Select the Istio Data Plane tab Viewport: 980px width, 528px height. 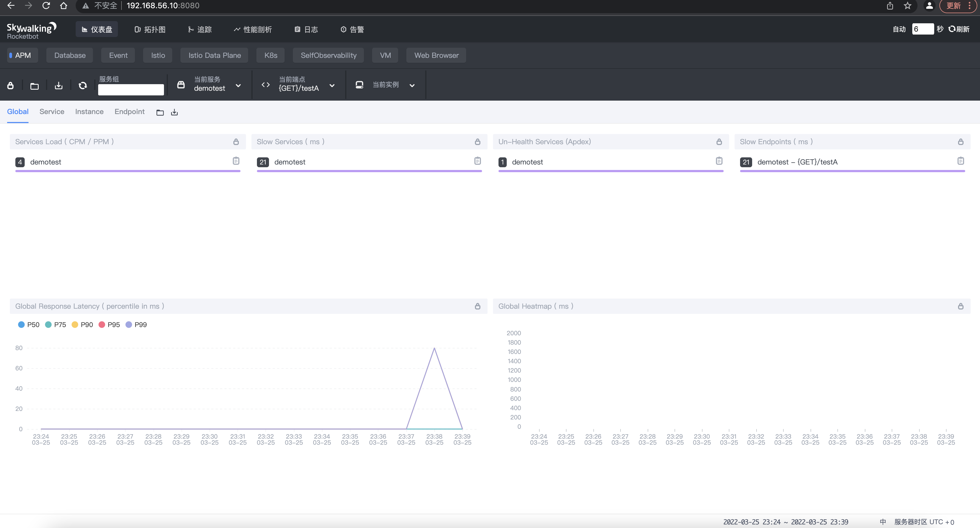(215, 55)
